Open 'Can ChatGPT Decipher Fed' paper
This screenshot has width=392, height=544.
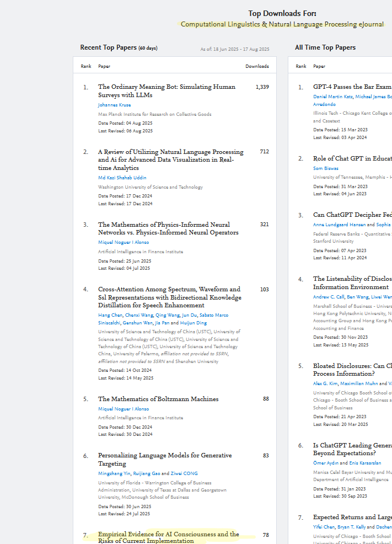pos(352,215)
